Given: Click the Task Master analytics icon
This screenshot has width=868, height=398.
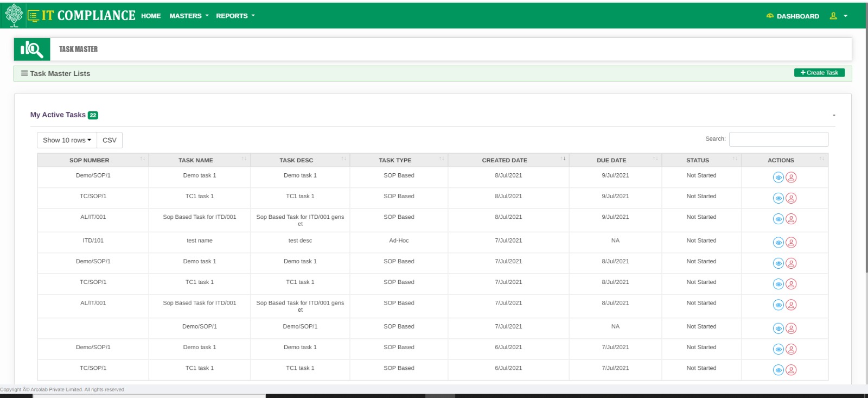Looking at the screenshot, I should coord(32,49).
